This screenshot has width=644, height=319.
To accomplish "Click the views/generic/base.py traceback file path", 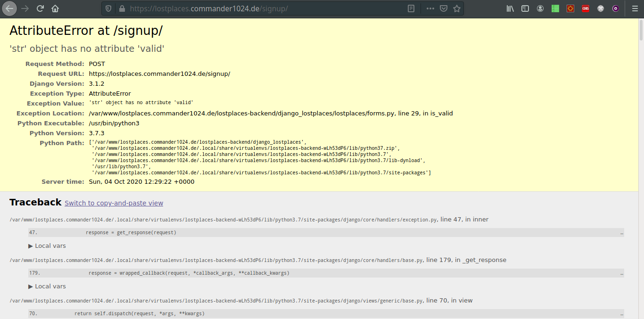I will (216, 301).
